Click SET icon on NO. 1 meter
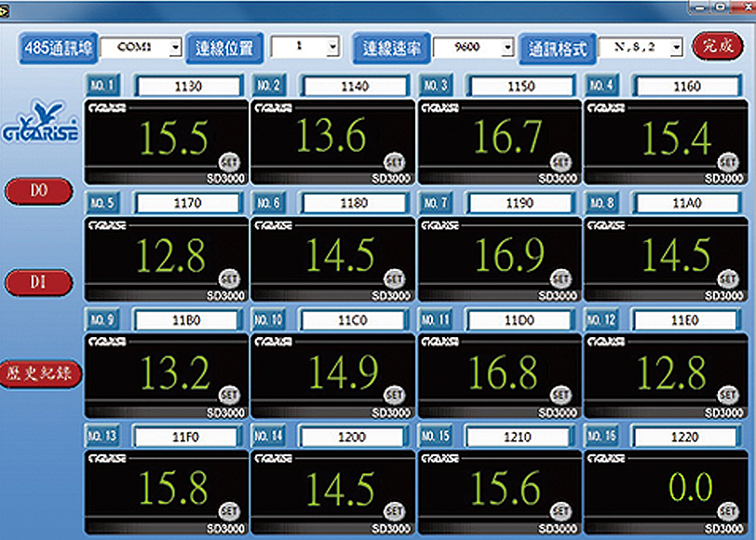 tap(229, 163)
